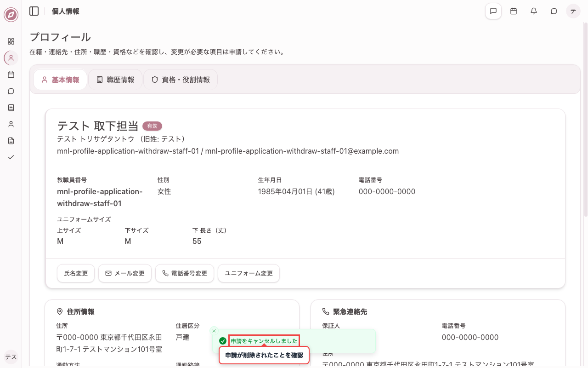The width and height of the screenshot is (588, 368).
Task: Click the 個人情報 header title
Action: 66,11
